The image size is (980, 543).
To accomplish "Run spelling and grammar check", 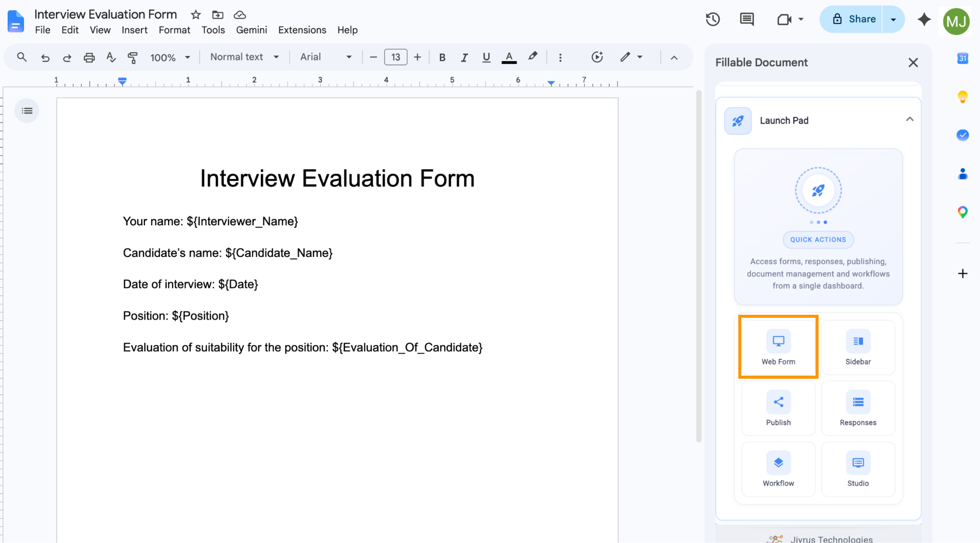I will tap(111, 57).
